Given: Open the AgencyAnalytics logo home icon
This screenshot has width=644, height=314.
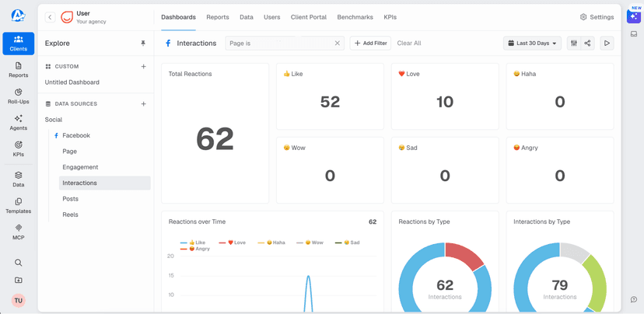Looking at the screenshot, I should pyautogui.click(x=18, y=16).
